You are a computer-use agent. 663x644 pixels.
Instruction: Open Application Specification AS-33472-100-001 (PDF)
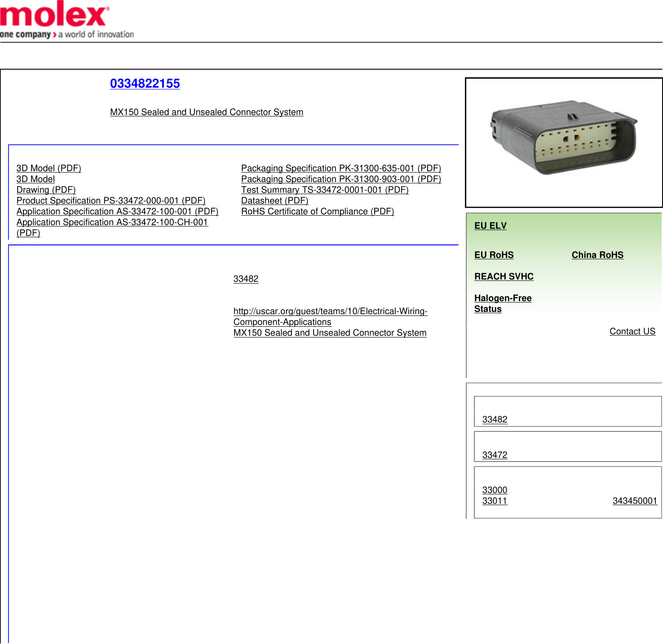point(117,211)
